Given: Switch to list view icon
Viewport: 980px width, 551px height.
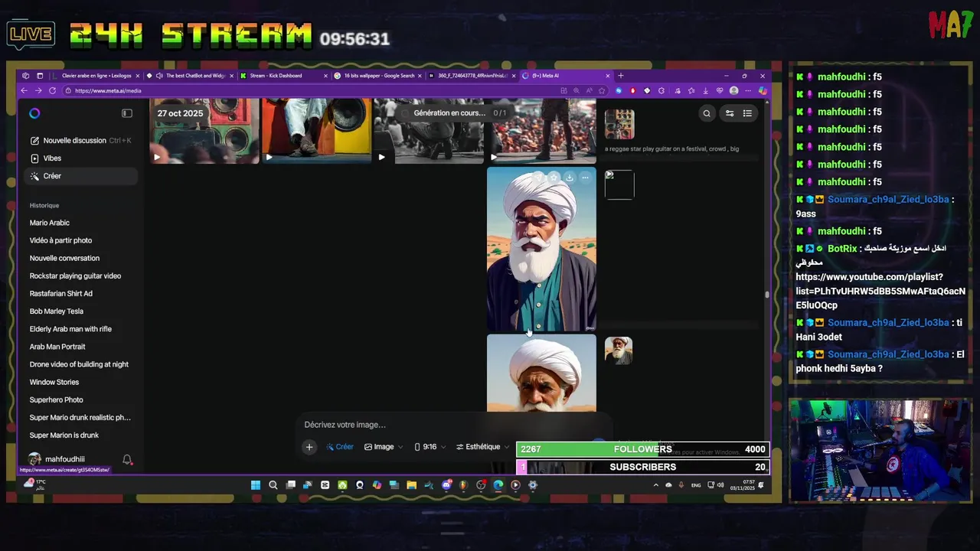Looking at the screenshot, I should 747,113.
